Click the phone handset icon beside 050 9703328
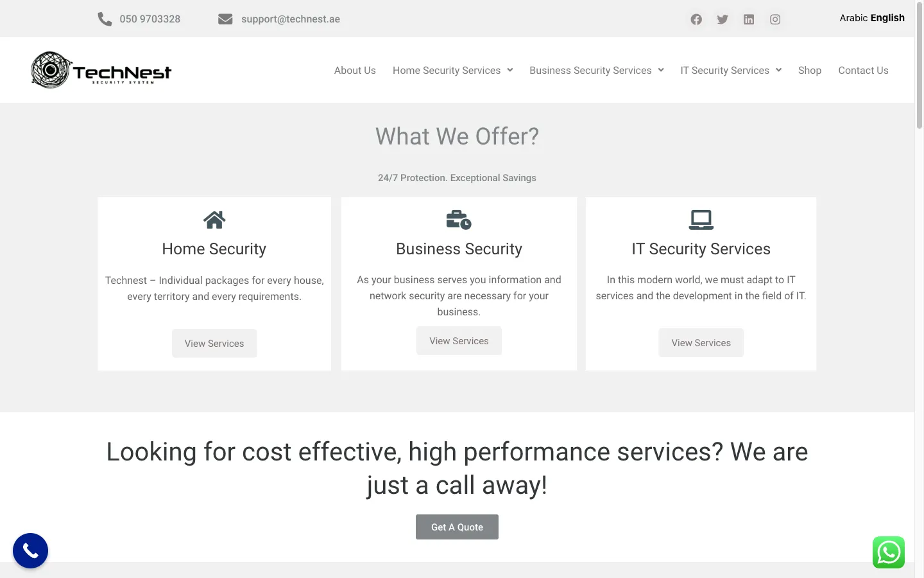The height and width of the screenshot is (578, 924). tap(105, 19)
